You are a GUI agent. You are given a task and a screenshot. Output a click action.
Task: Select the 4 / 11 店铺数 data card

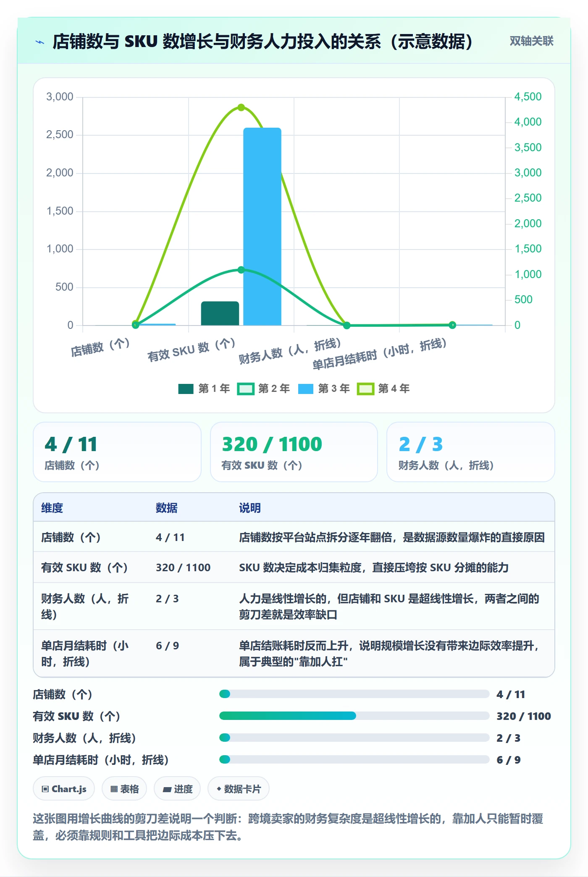117,452
